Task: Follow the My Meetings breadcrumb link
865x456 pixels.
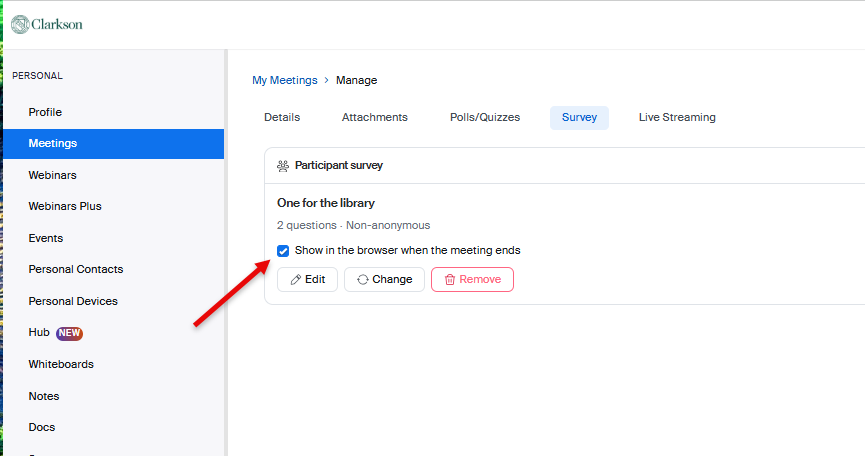Action: pyautogui.click(x=285, y=80)
